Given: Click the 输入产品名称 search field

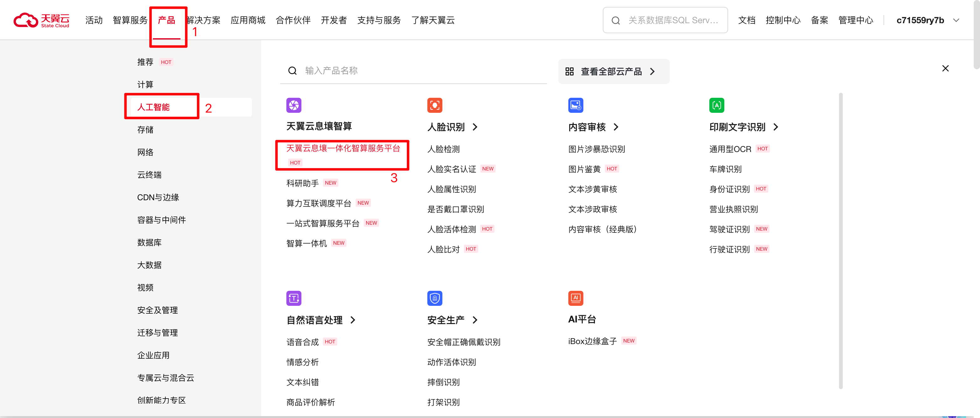Looking at the screenshot, I should click(x=413, y=71).
